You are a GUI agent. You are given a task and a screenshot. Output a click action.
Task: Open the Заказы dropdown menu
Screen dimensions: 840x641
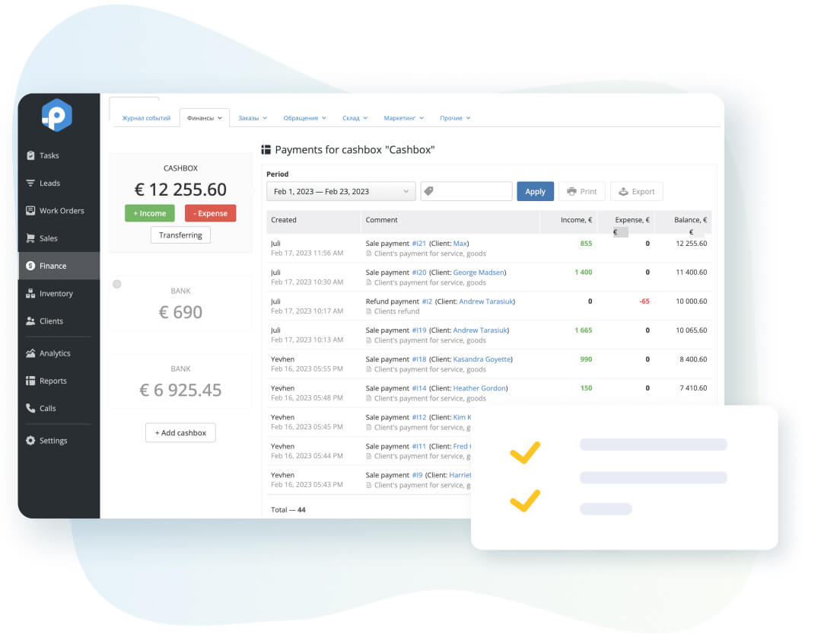point(252,118)
